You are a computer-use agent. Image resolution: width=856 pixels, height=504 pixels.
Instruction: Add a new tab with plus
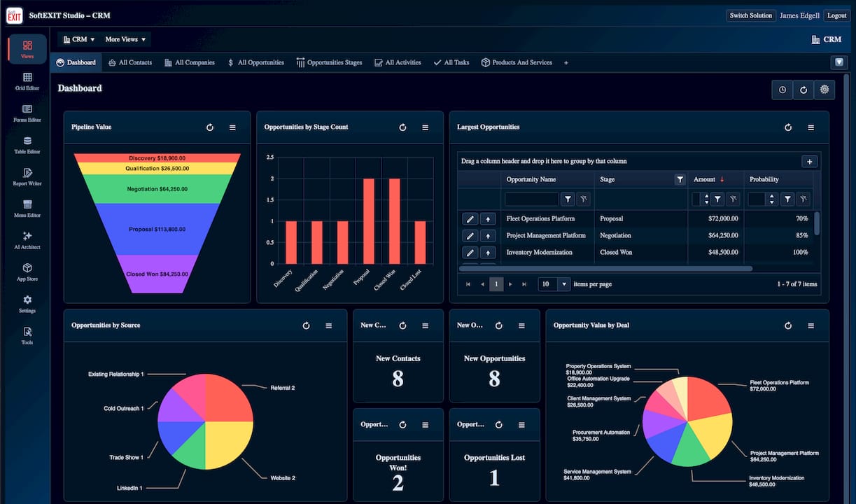[x=566, y=62]
